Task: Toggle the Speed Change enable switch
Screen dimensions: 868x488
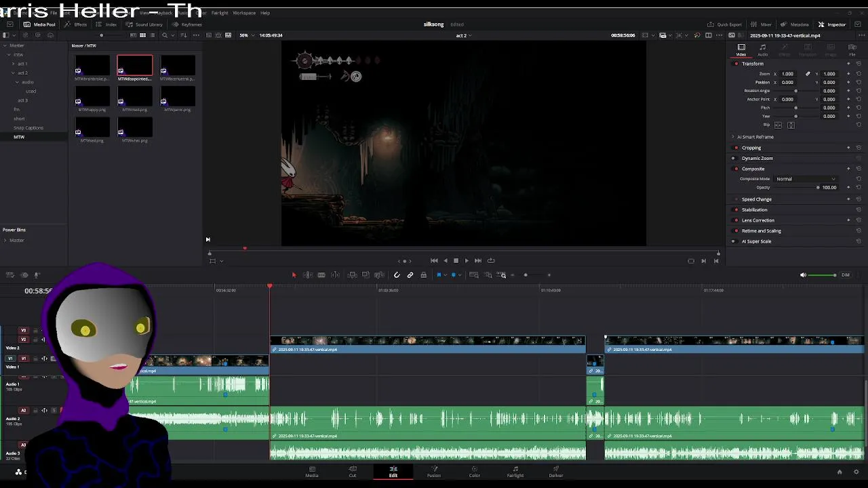Action: [736, 199]
